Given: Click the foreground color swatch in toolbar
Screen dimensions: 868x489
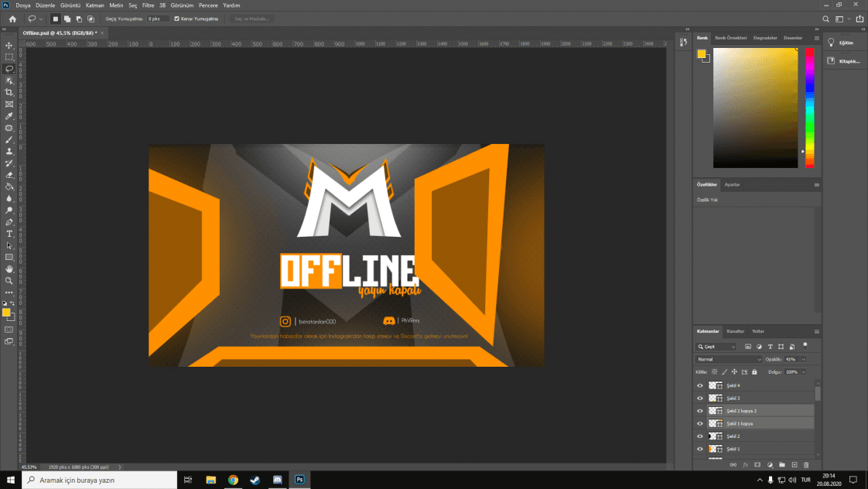Looking at the screenshot, I should point(6,313).
